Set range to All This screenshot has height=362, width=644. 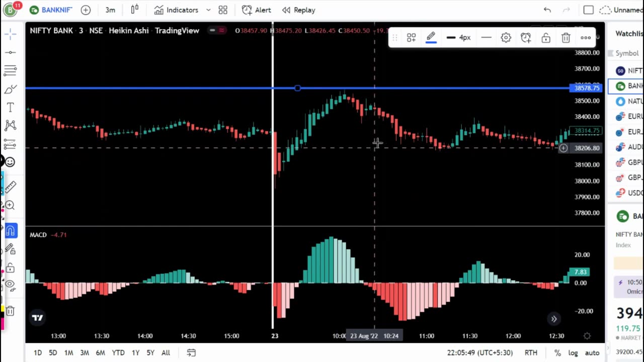click(x=166, y=353)
